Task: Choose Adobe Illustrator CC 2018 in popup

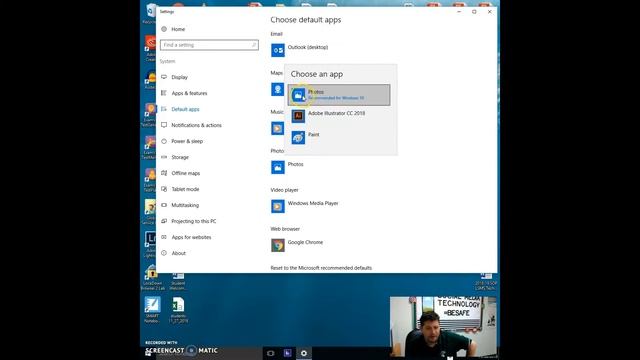Action: 339,116
